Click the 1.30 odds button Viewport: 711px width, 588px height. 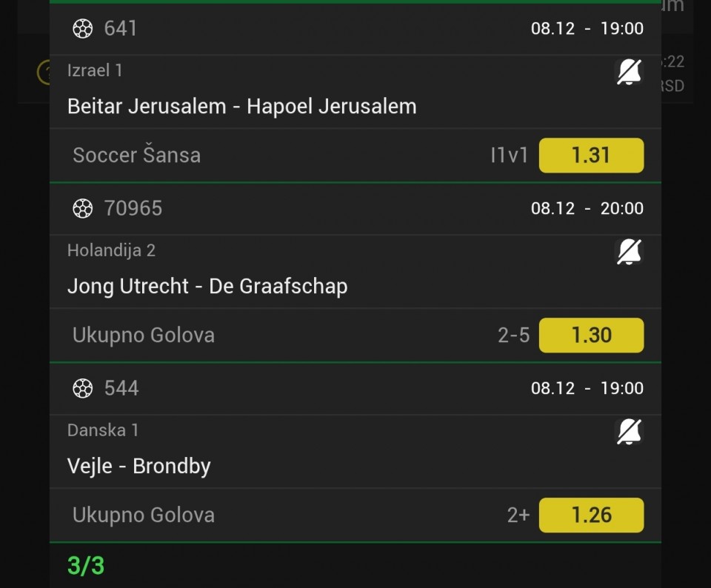[x=591, y=335]
